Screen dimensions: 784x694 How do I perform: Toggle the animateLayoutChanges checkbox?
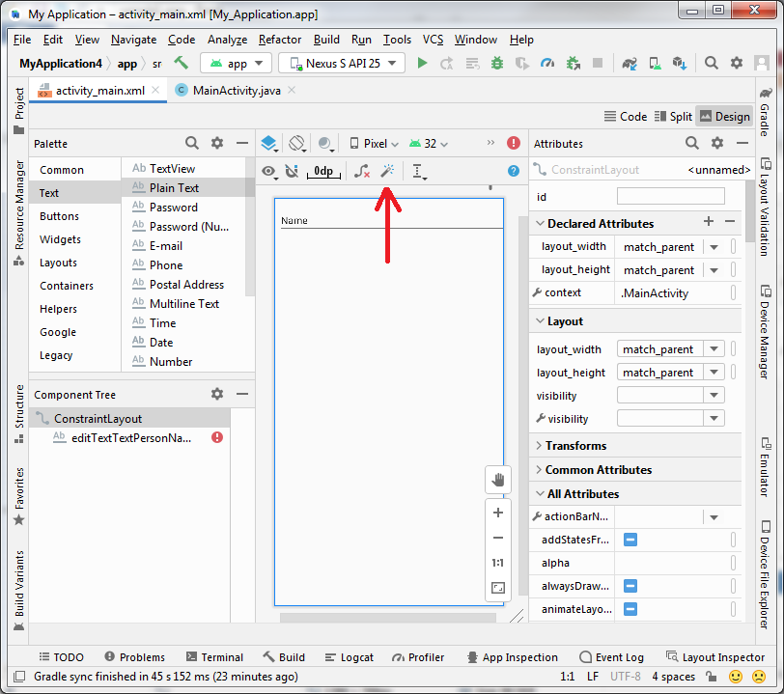[630, 609]
